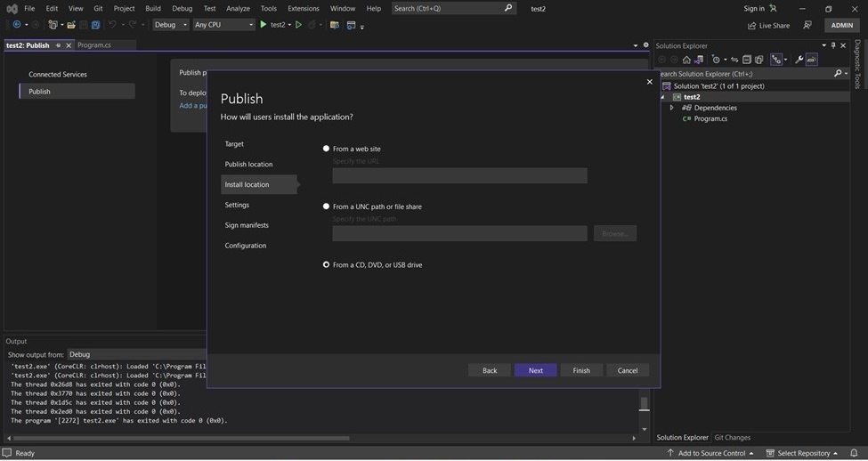Click the Output window horizontal scrollbar
The height and width of the screenshot is (461, 868).
coord(180,439)
